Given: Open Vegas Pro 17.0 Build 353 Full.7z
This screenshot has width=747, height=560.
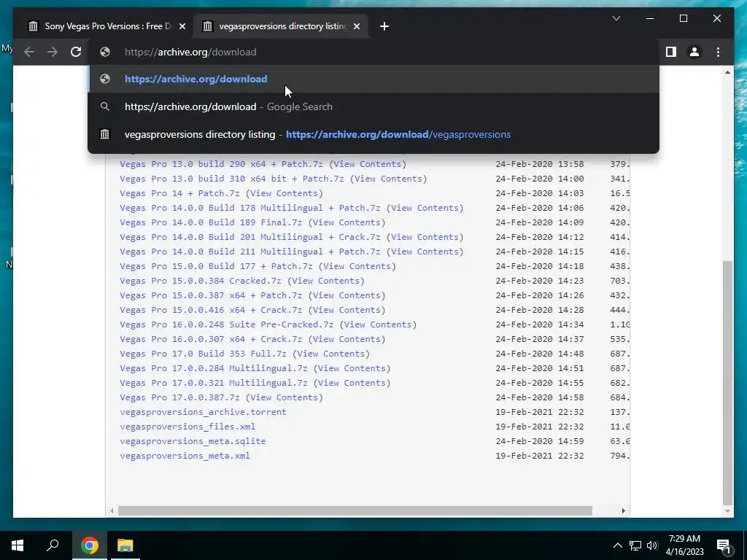Looking at the screenshot, I should coord(203,354).
